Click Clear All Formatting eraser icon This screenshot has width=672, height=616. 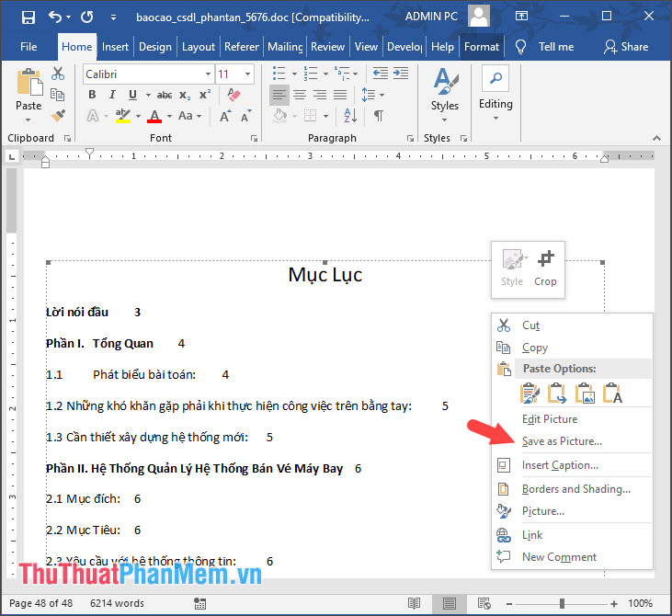tap(233, 95)
